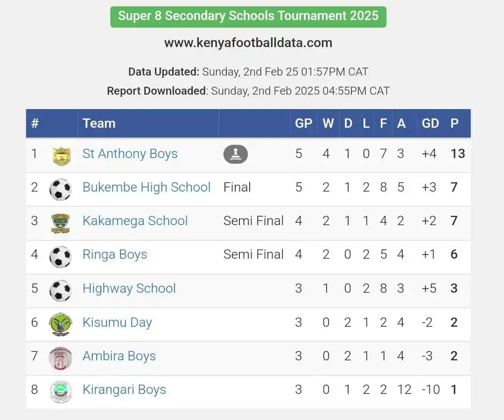Open the Bukembe High School team link
The width and height of the screenshot is (504, 420).
[147, 187]
